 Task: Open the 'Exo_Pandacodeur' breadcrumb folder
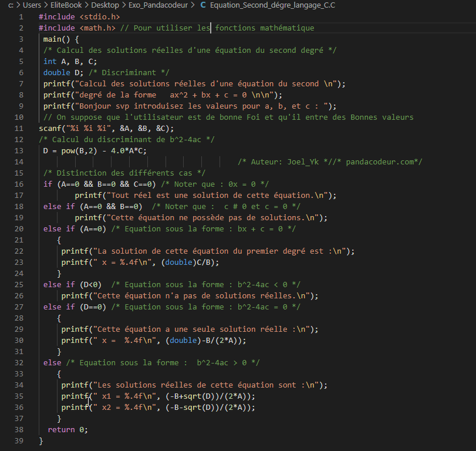(158, 5)
